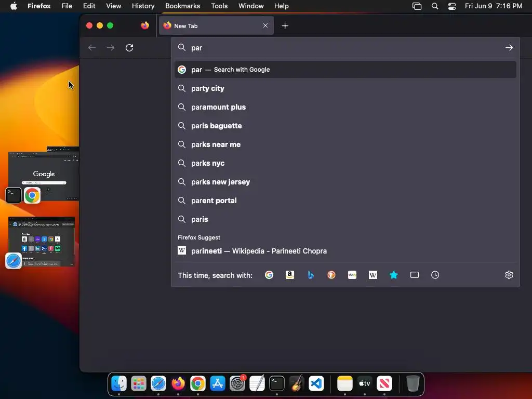The image size is (532, 399).
Task: Select the 'party city' suggestion
Action: 345,88
